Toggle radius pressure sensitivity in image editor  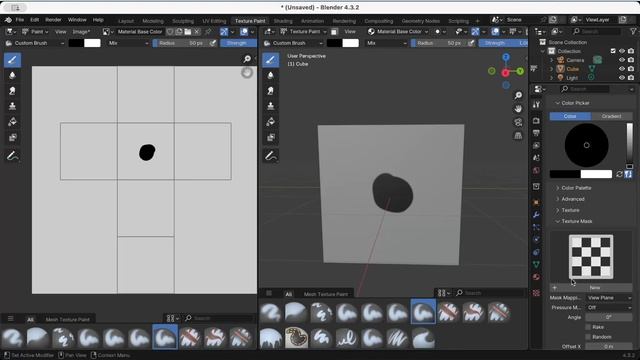pyautogui.click(x=213, y=43)
